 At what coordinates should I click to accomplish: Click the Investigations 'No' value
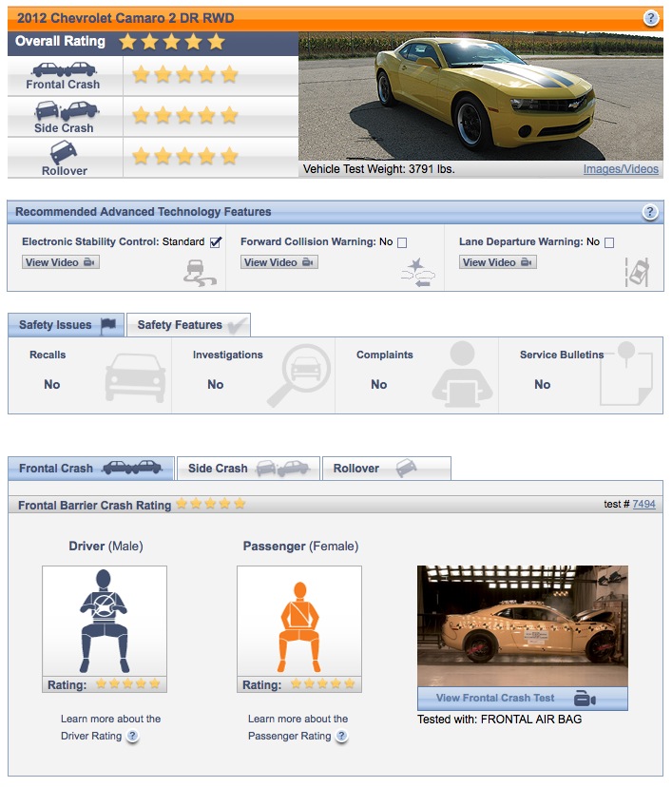click(x=216, y=384)
